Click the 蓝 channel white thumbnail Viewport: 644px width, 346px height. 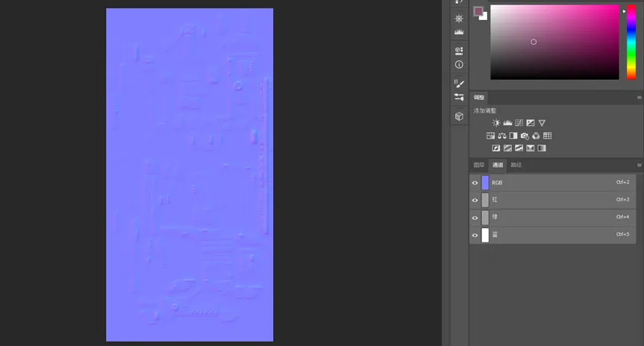click(485, 235)
